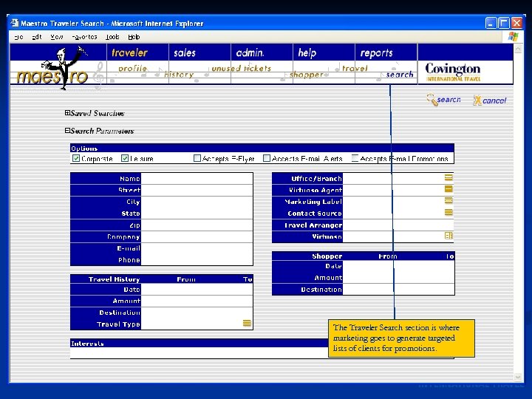The image size is (532, 399).
Task: Open the Contact Source list icon
Action: (x=449, y=212)
